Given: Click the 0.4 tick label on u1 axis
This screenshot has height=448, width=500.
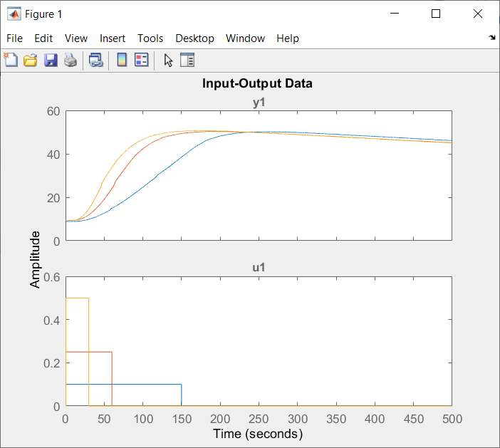Looking at the screenshot, I should pyautogui.click(x=52, y=320).
